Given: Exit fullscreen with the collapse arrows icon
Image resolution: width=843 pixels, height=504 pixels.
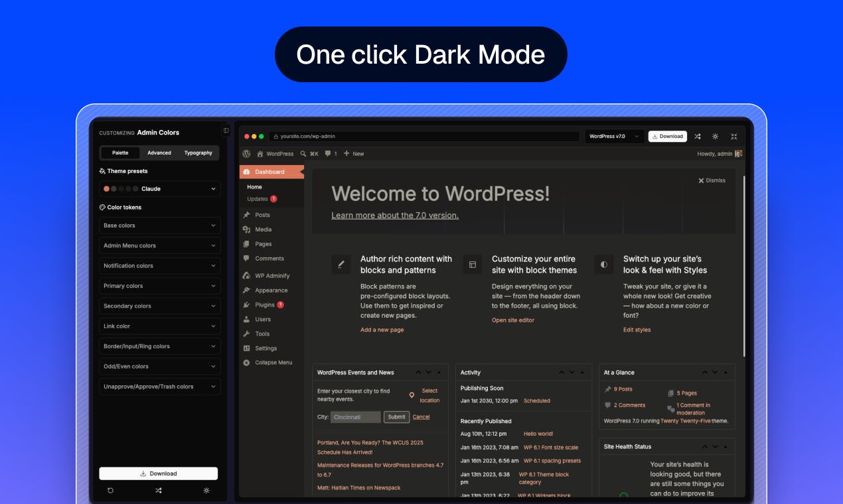Looking at the screenshot, I should click(x=733, y=136).
